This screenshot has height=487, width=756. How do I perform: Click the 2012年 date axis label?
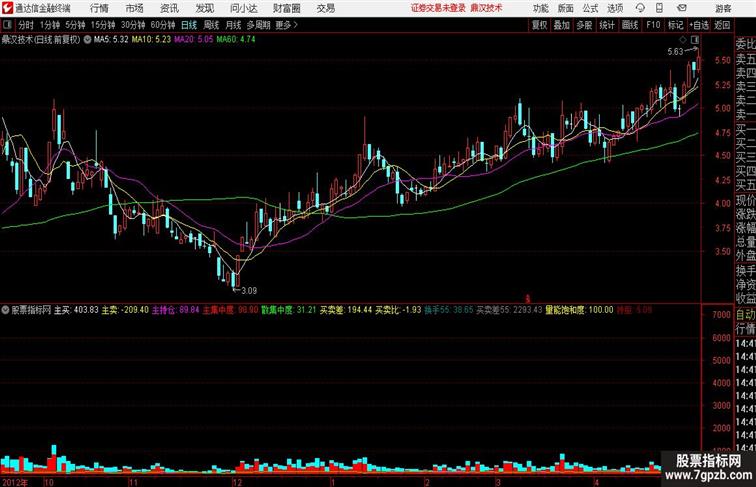click(x=14, y=482)
